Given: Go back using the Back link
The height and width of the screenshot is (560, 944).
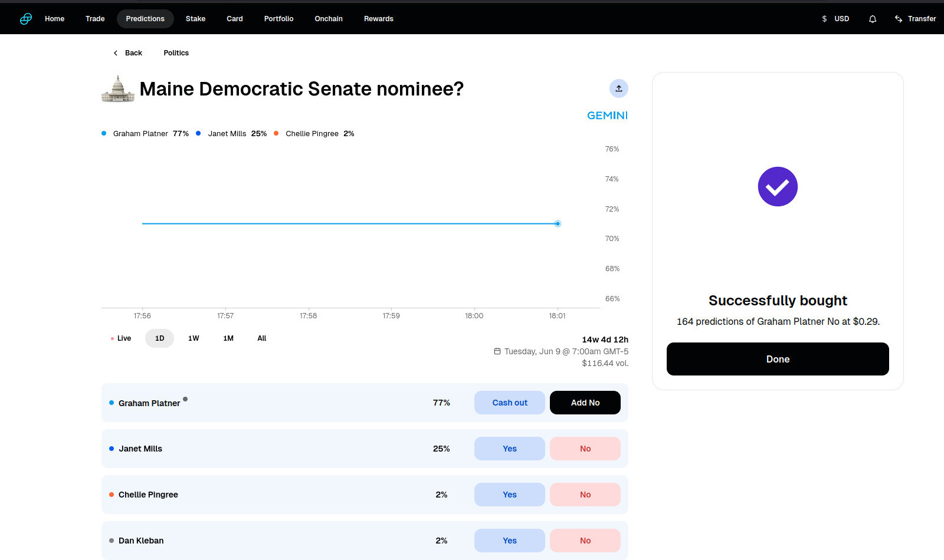Looking at the screenshot, I should (x=128, y=53).
